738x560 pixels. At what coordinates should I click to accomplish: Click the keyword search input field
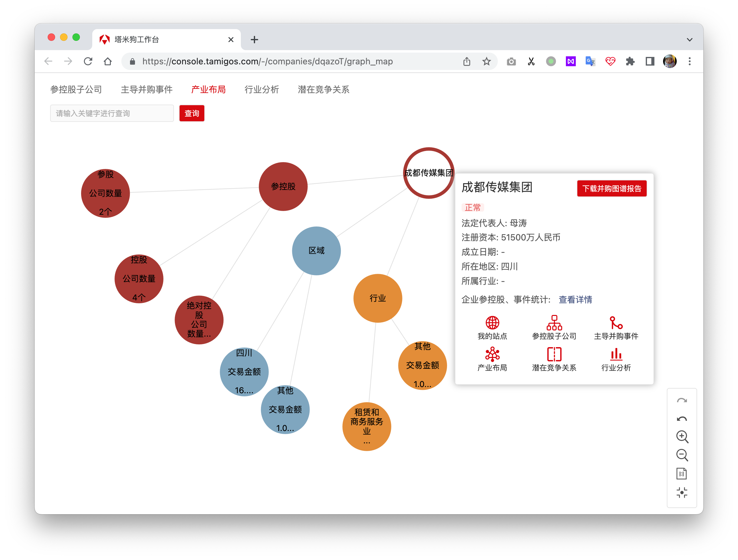coord(112,114)
